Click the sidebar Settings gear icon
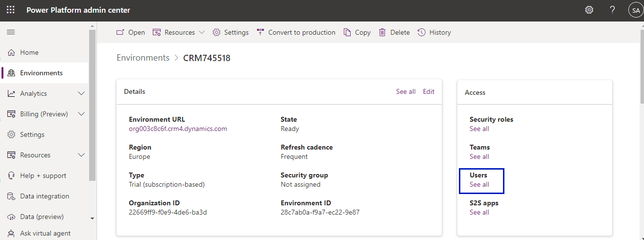Screen dimensions: 644x240 click(x=11, y=134)
